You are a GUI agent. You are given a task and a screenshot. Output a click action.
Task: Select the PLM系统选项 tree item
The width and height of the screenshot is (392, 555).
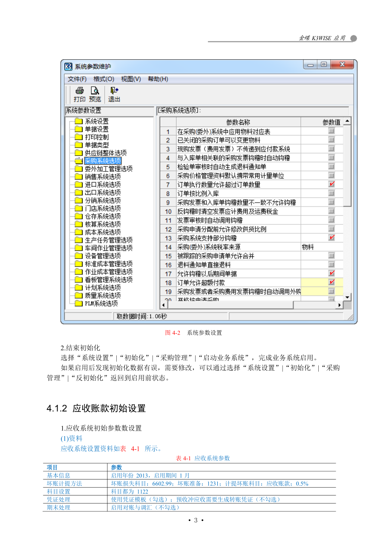point(101,303)
